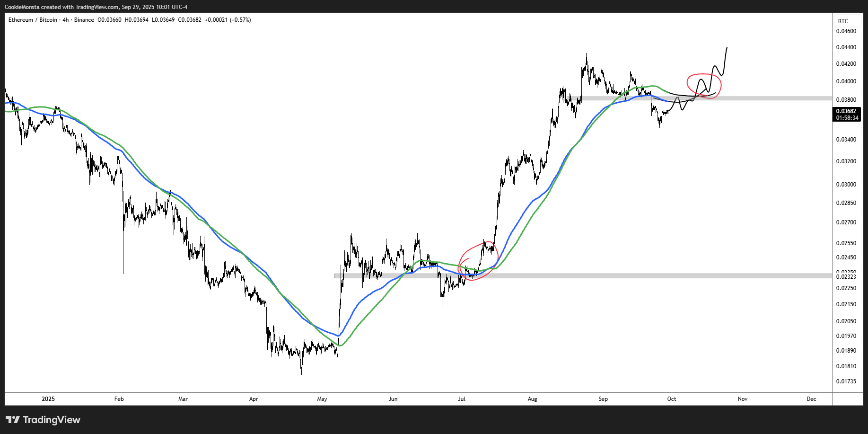
Task: Click the current price tag 0.03682
Action: pos(846,111)
